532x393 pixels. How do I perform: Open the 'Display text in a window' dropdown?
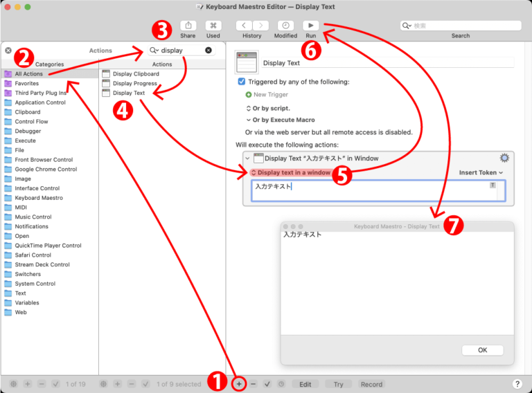[290, 172]
